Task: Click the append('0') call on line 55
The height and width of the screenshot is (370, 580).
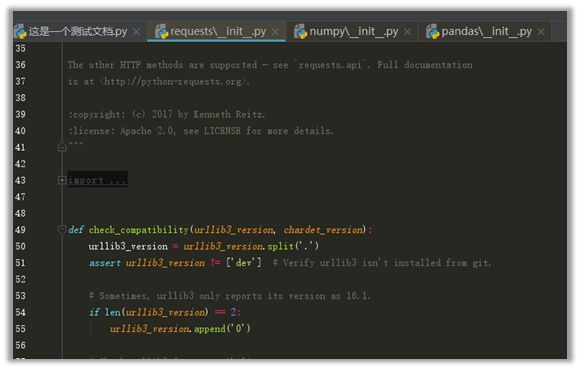Action: pos(222,329)
